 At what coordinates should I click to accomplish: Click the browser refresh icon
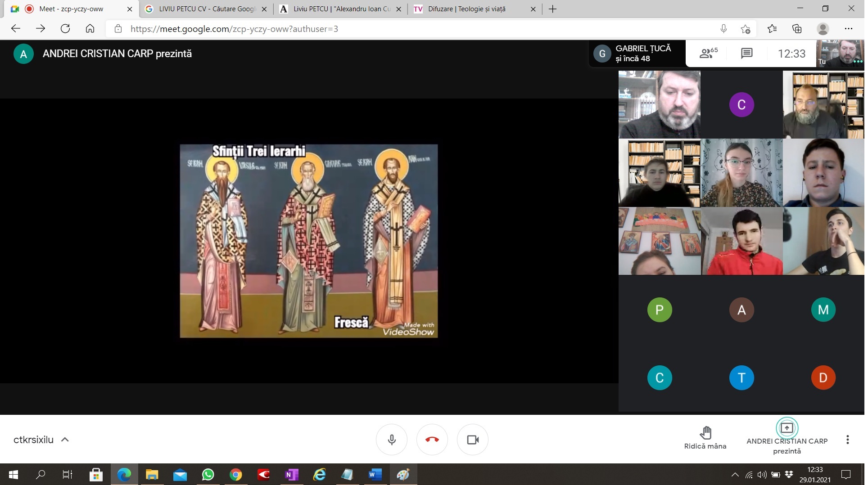(x=65, y=29)
